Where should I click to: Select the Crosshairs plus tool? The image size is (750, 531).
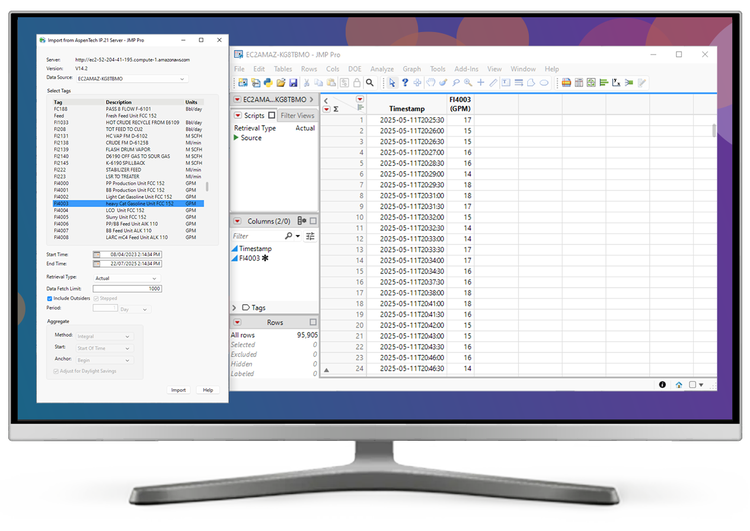click(481, 83)
